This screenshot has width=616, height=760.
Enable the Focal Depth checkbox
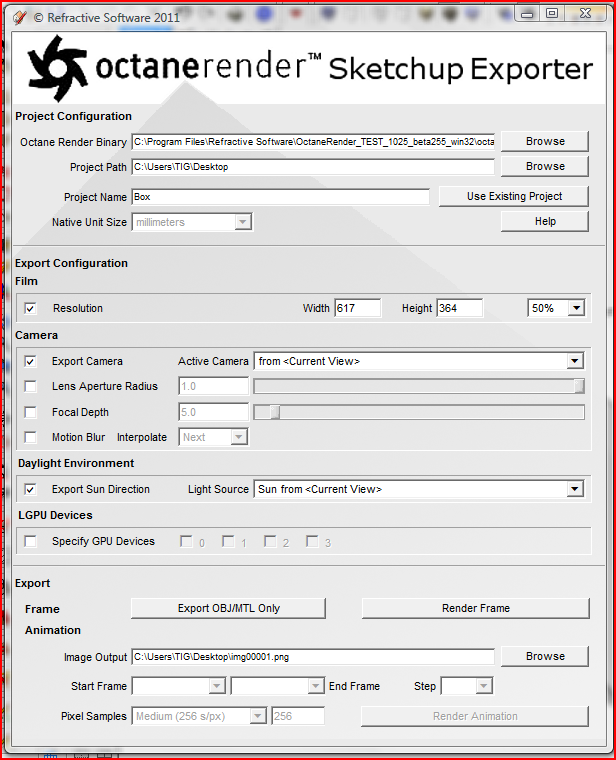(30, 412)
